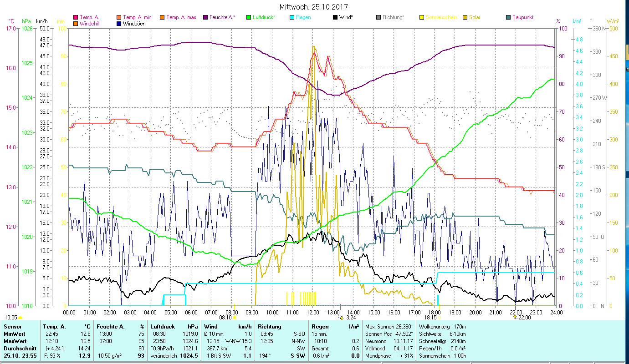Click the maximum temperature value 16.5
This screenshot has width=629, height=364.
(x=85, y=341)
